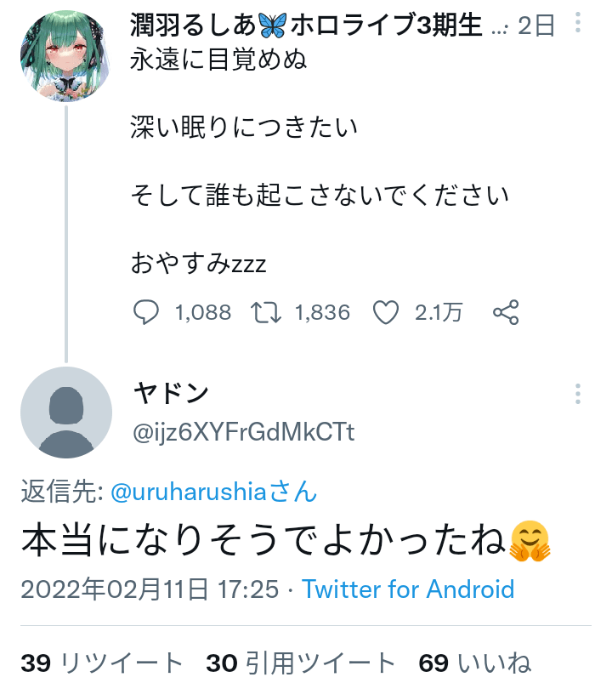Click the Twitter for Android source link
This screenshot has height=700, width=612.
[408, 589]
